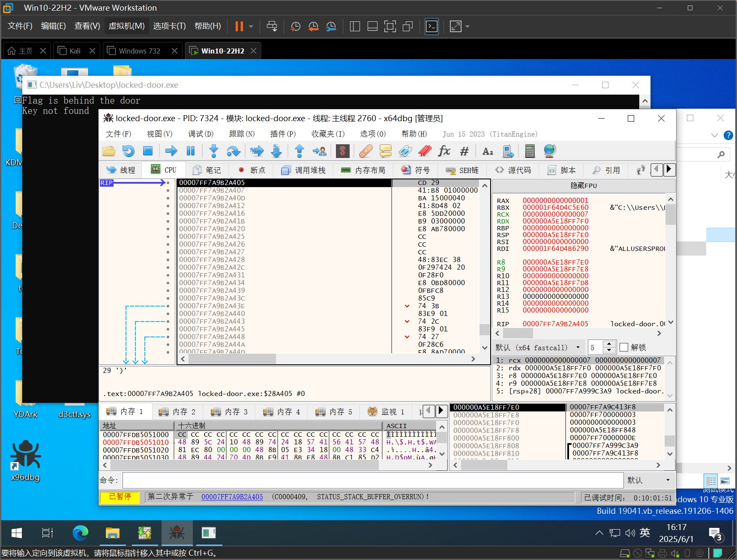This screenshot has height=560, width=737.
Task: Show more x64dbg tabs with right arrow
Action: tap(669, 170)
